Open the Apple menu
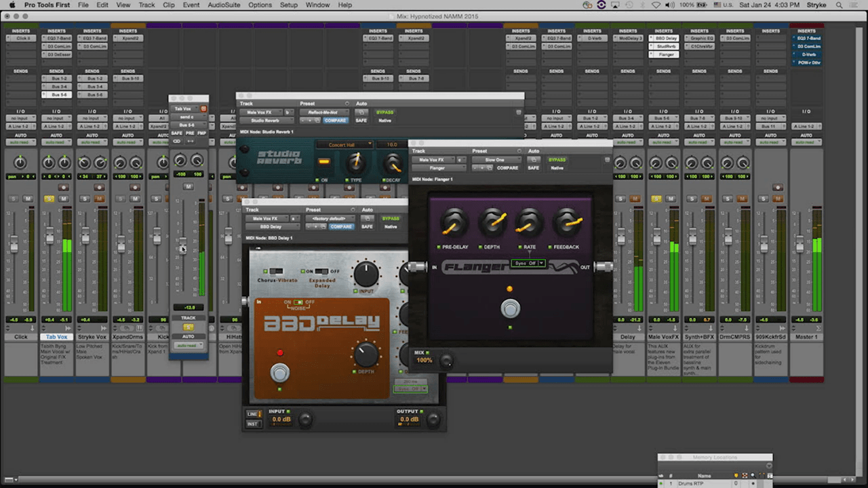 click(x=12, y=5)
